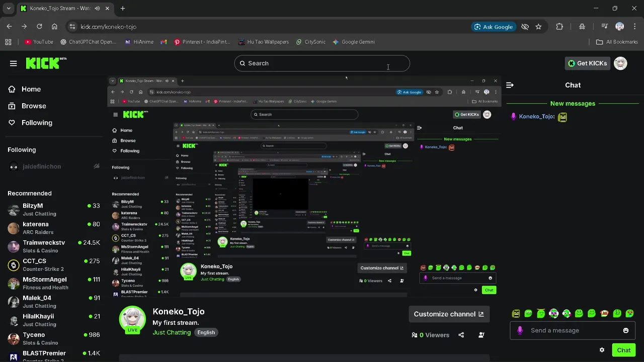
Task: Mute the Koneko_Tojo Stream tab
Action: pyautogui.click(x=97, y=9)
